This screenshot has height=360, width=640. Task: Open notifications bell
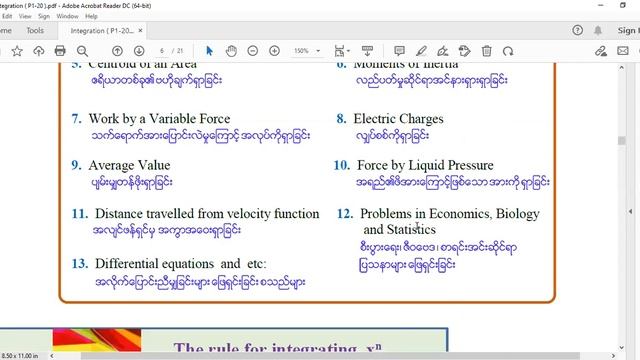(x=598, y=30)
